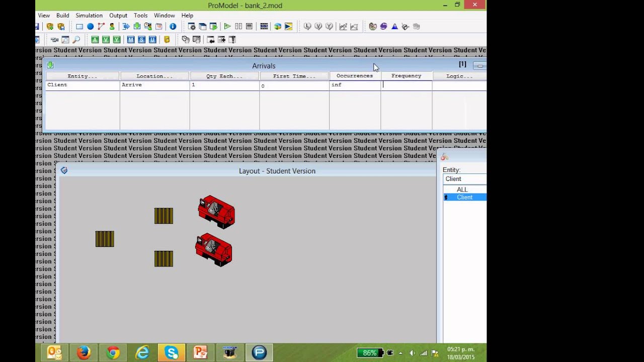The image size is (644, 362).
Task: Click the green Run simulation play button
Action: click(227, 27)
